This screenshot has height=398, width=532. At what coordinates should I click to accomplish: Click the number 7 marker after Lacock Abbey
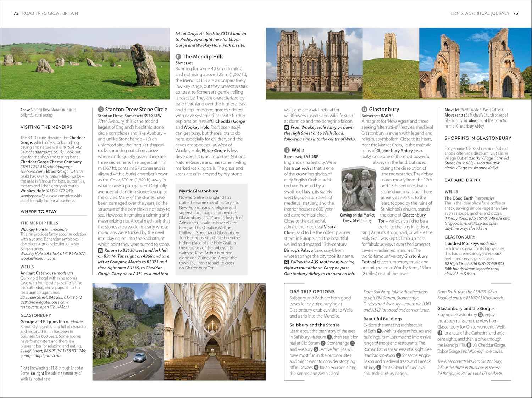(x=378, y=368)
